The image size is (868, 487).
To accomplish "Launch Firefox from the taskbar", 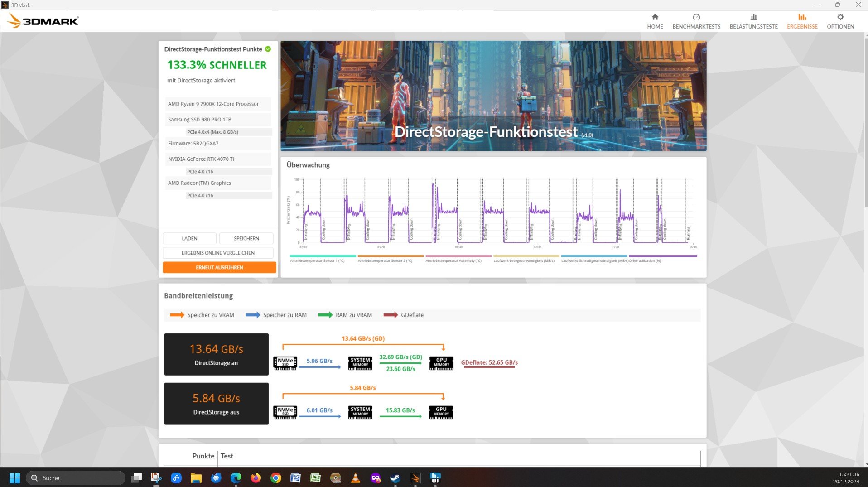I will pyautogui.click(x=256, y=477).
